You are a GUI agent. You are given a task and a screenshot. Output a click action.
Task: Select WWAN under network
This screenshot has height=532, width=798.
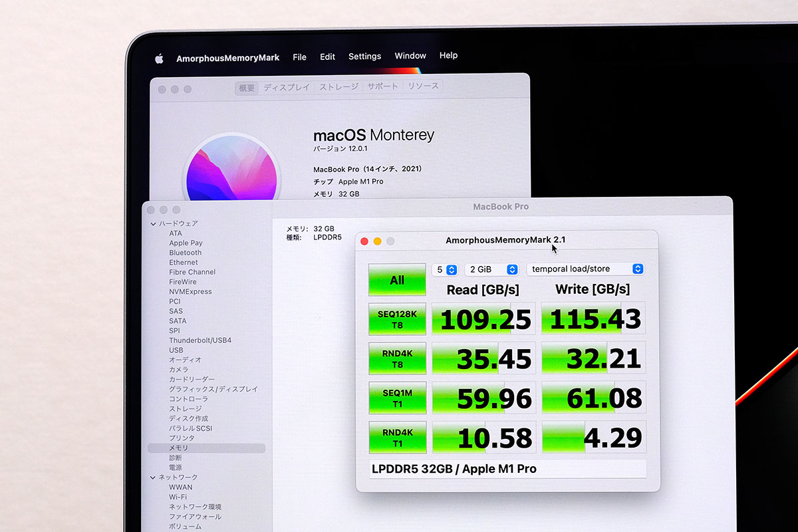[x=180, y=487]
